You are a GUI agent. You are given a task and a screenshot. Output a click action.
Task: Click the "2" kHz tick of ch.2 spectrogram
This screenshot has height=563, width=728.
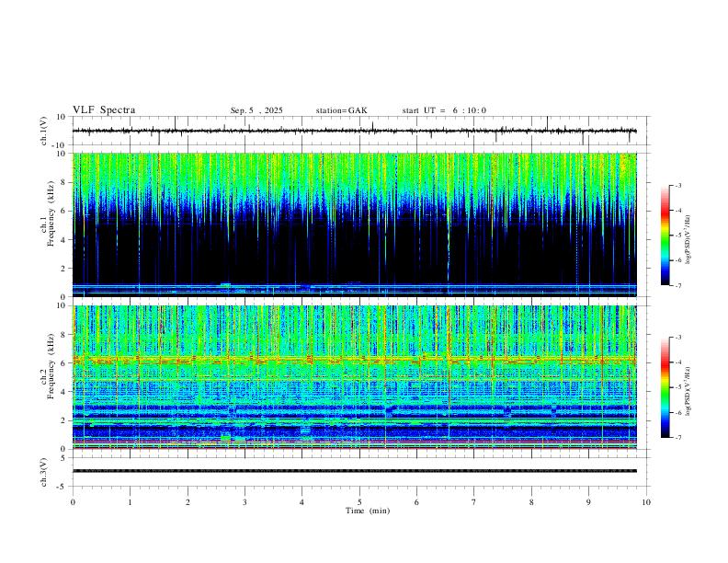tap(63, 420)
